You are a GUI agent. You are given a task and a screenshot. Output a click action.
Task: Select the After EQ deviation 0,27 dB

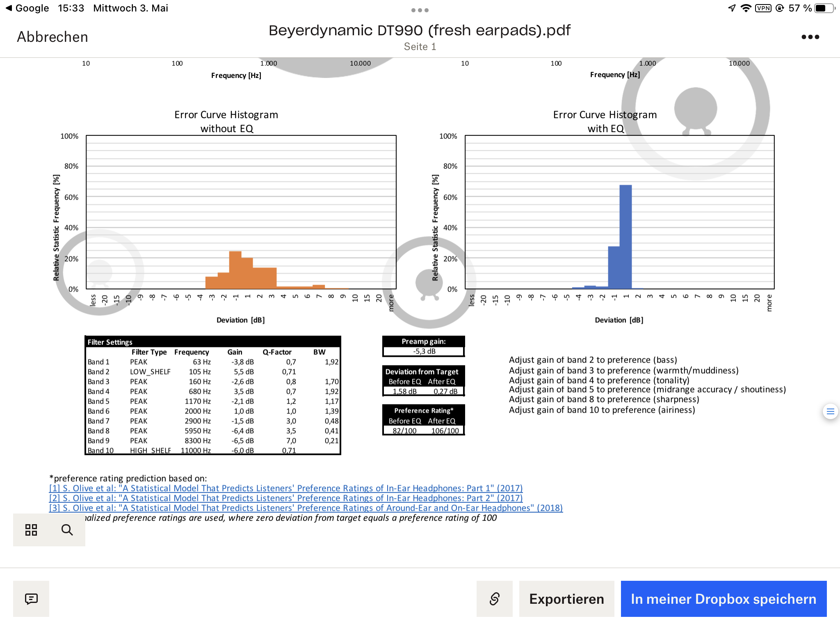(x=445, y=391)
